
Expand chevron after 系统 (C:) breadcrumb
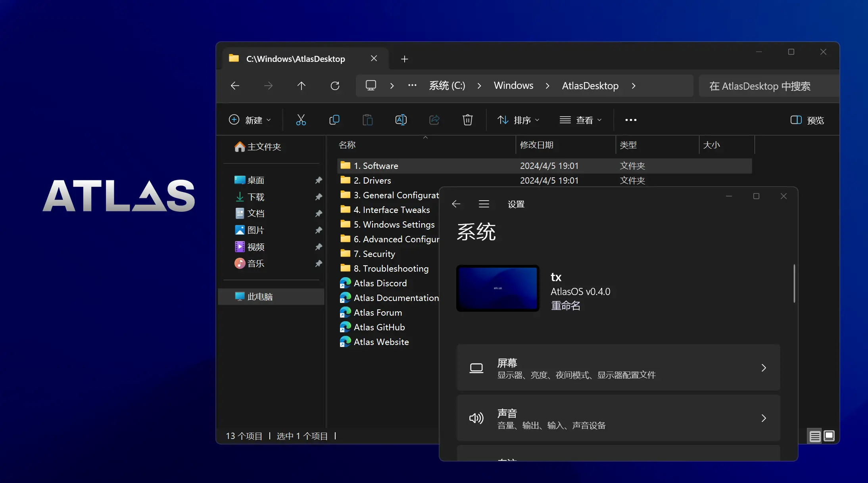coord(479,86)
